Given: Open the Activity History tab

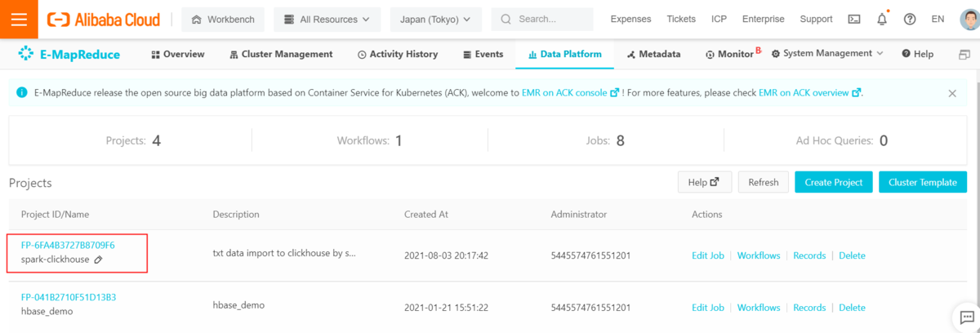Looking at the screenshot, I should [398, 55].
